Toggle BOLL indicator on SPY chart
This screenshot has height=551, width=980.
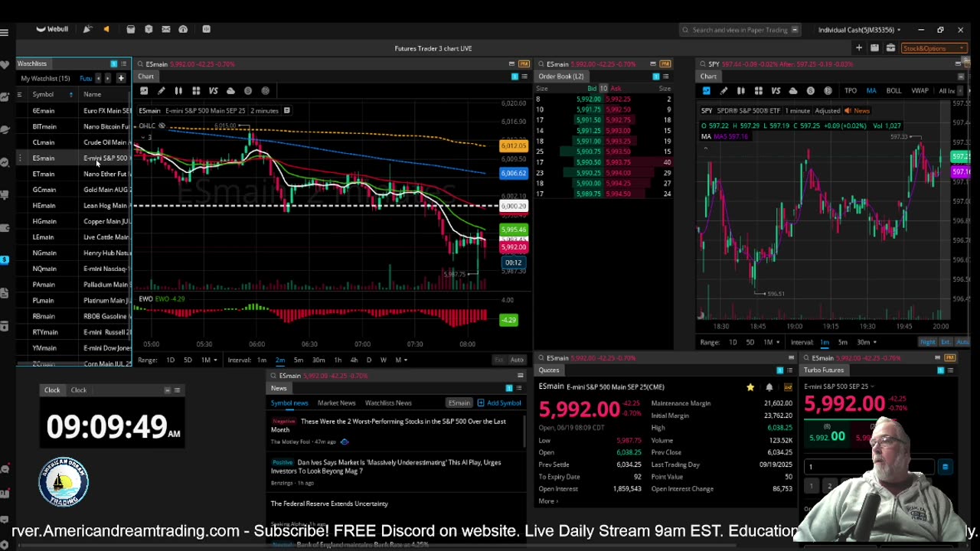coord(893,91)
